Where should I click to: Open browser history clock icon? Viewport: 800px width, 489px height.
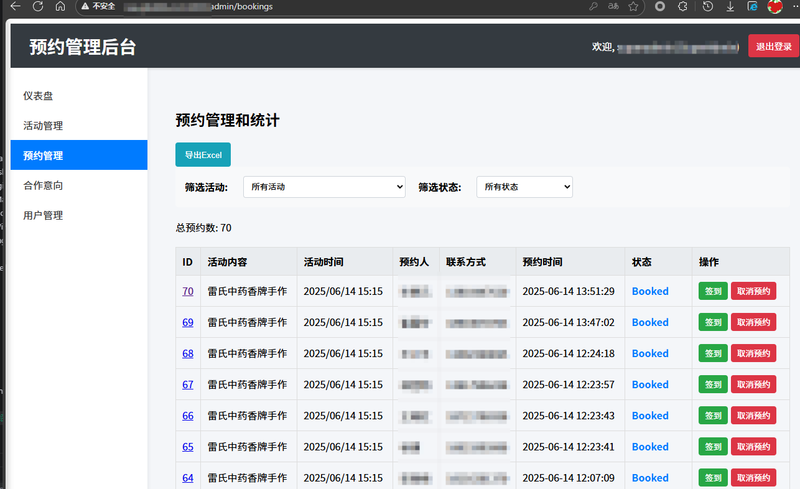point(707,6)
